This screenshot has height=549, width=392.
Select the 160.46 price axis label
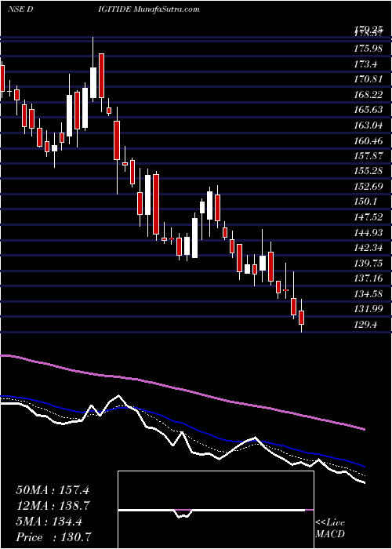pos(368,140)
